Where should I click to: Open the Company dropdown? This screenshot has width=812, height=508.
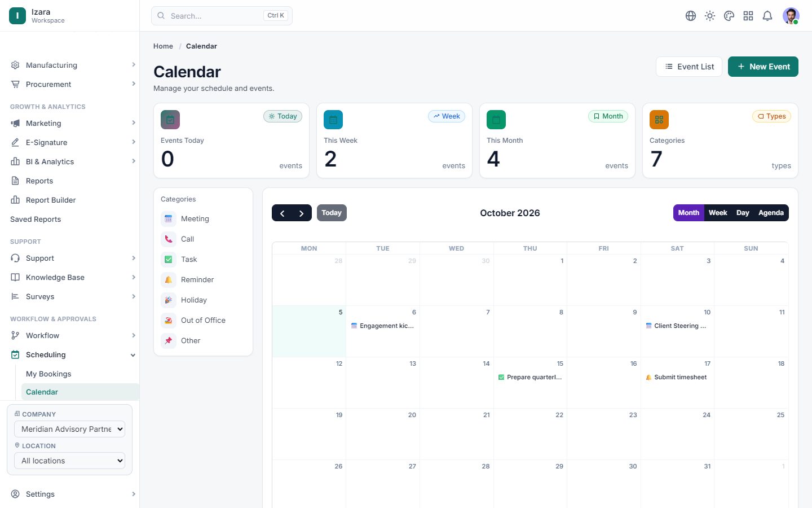coord(69,429)
